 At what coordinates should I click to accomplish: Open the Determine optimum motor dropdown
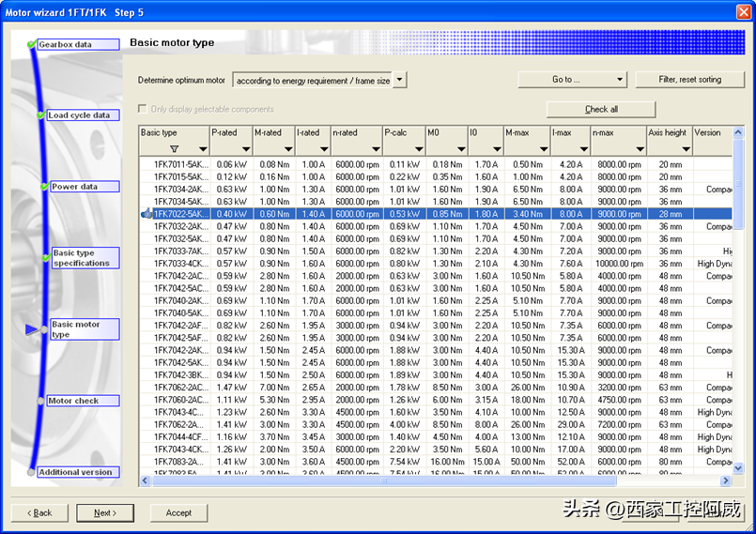click(x=400, y=81)
